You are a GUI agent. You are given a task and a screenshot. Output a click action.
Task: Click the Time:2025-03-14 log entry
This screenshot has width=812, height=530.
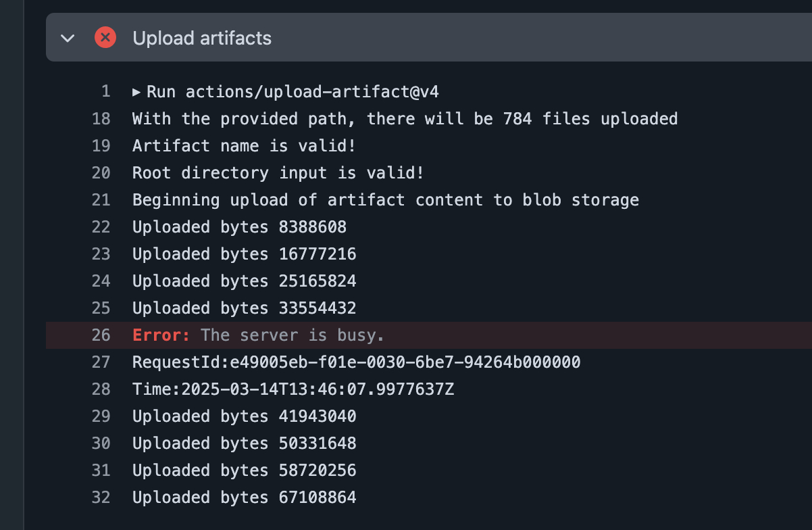pos(293,389)
